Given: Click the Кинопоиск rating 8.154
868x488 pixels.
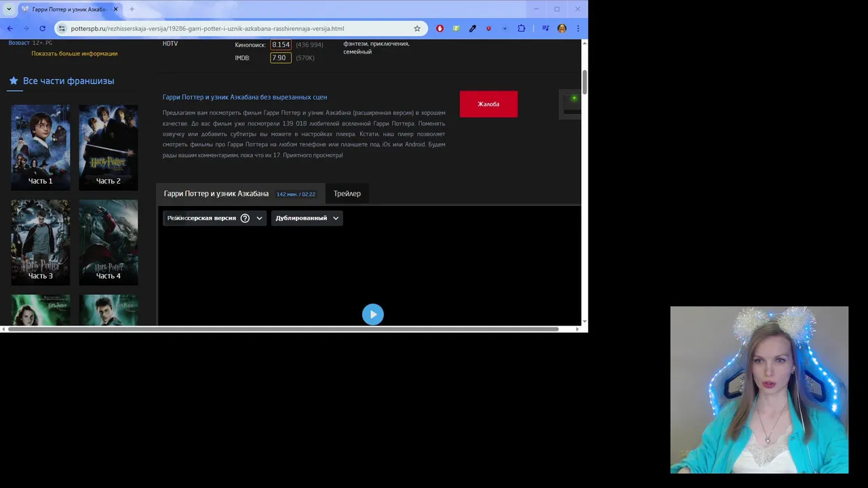Looking at the screenshot, I should coord(281,45).
